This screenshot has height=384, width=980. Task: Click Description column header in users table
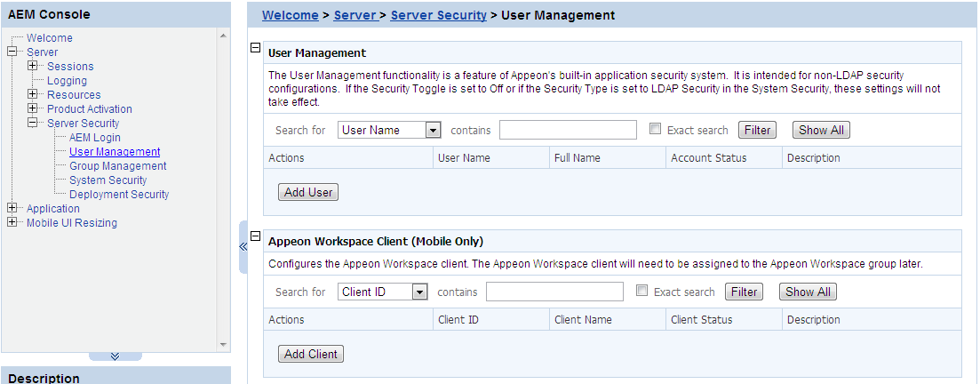coord(872,158)
